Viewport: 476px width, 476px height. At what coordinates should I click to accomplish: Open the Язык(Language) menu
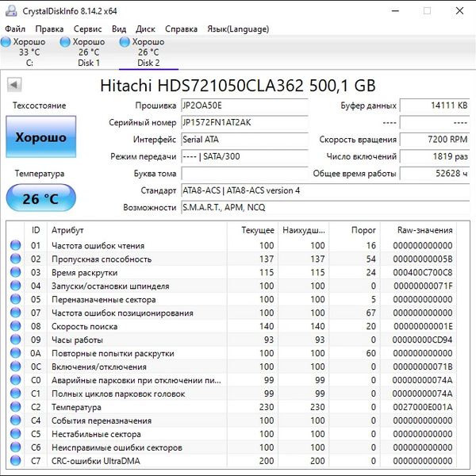(238, 29)
